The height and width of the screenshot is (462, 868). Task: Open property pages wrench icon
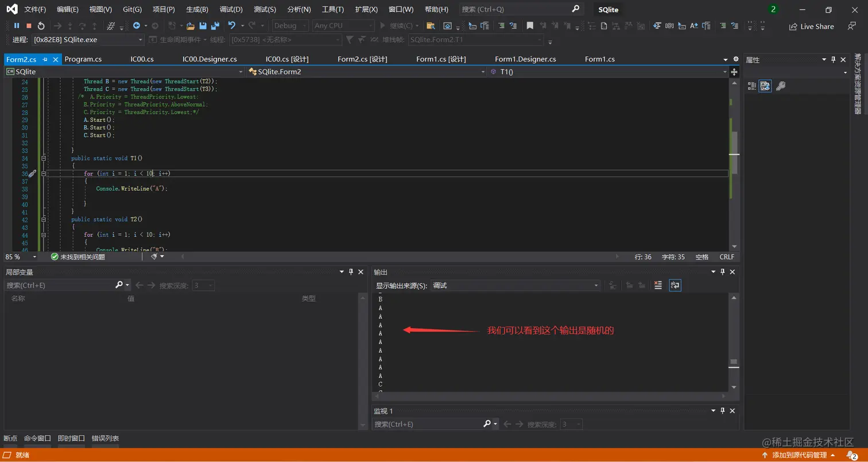coord(781,86)
